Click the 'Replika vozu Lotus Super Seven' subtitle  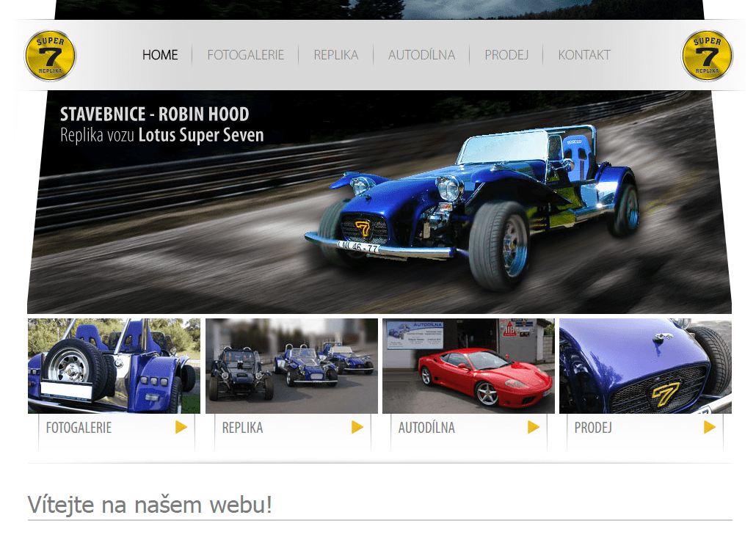pyautogui.click(x=162, y=135)
